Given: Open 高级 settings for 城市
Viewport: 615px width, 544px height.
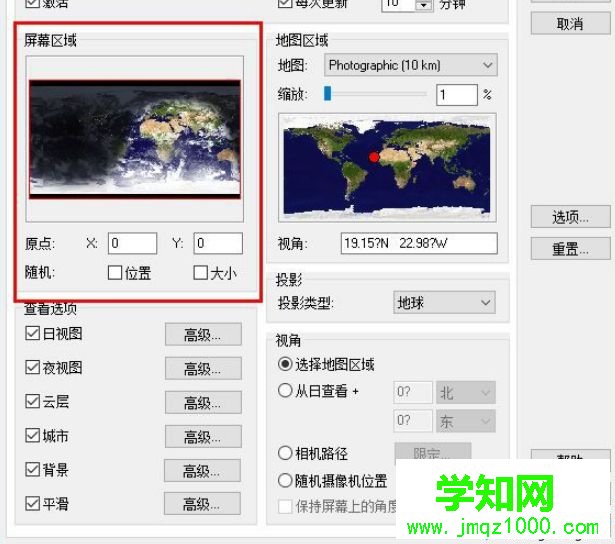Looking at the screenshot, I should tap(203, 437).
